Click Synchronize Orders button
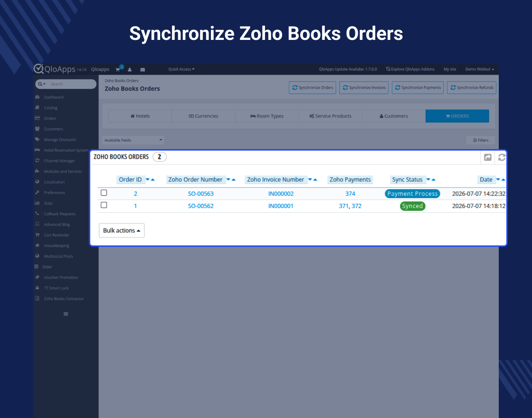The height and width of the screenshot is (418, 532). (313, 87)
